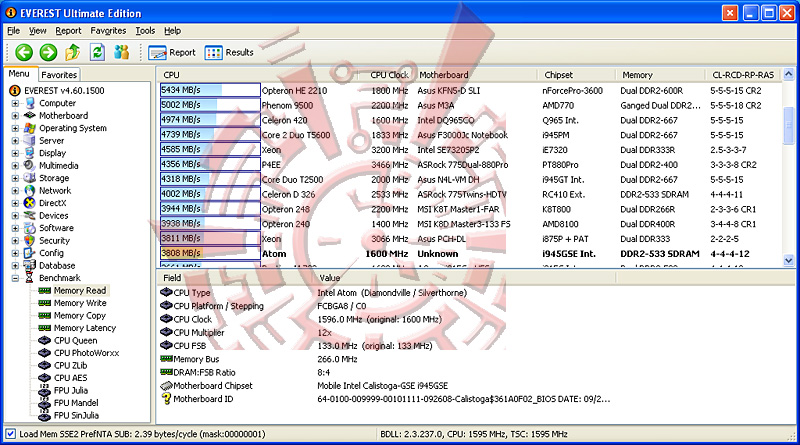Viewport: 800px width, 445px height.
Task: Click the Server icon in the tree
Action: [x=30, y=140]
